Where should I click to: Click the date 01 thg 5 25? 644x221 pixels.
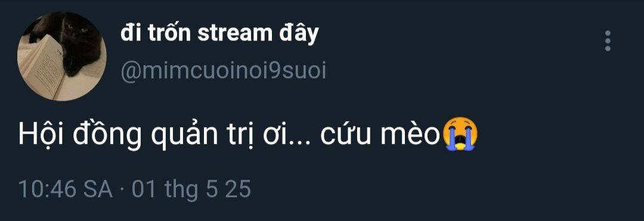click(x=191, y=190)
